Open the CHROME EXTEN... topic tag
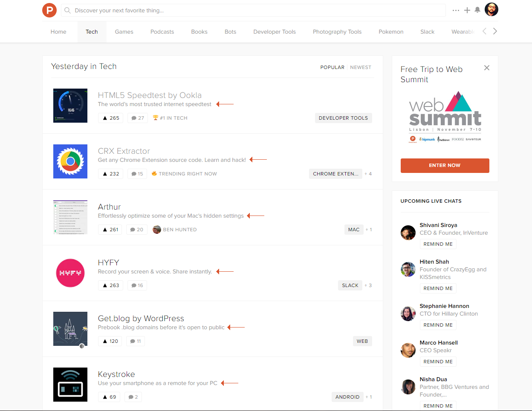Viewport: 532px width, 411px height. [x=335, y=174]
